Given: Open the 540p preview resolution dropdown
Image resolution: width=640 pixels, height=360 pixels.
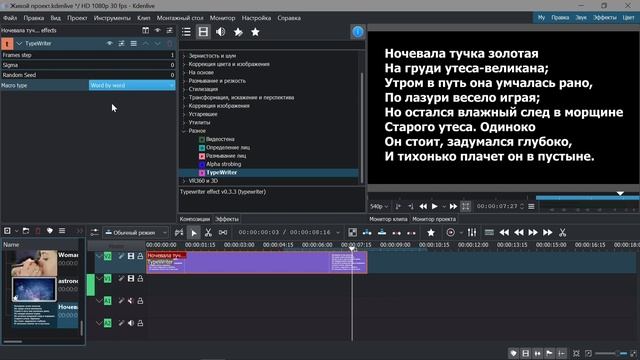Looking at the screenshot, I should click(379, 207).
